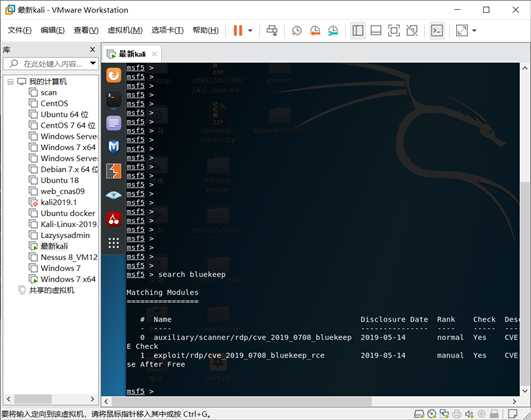
Task: Open the dropdown arrow next to the pause icon
Action: coord(250,30)
